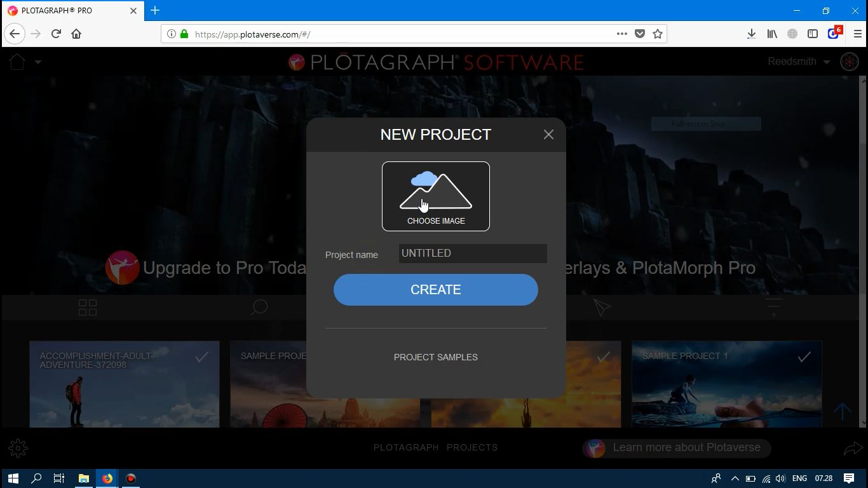Click the Plotagraph home icon
This screenshot has width=868, height=488.
tap(17, 62)
